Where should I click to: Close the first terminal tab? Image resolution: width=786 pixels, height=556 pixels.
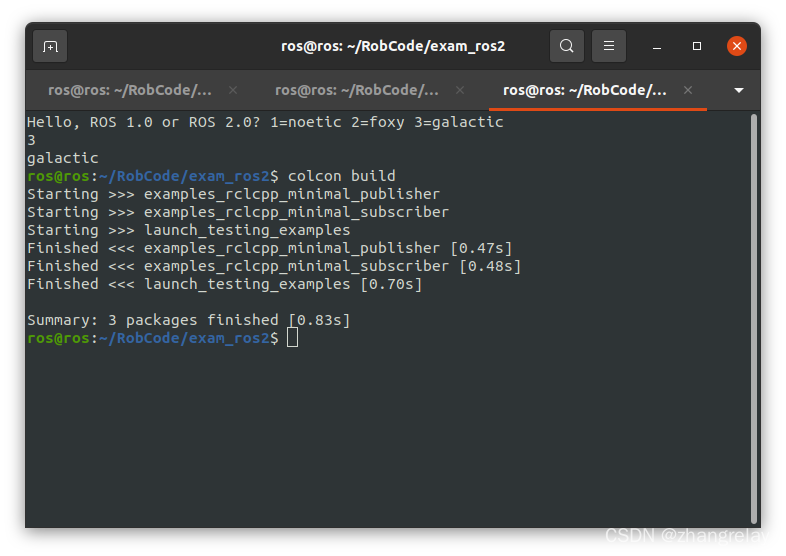(233, 90)
